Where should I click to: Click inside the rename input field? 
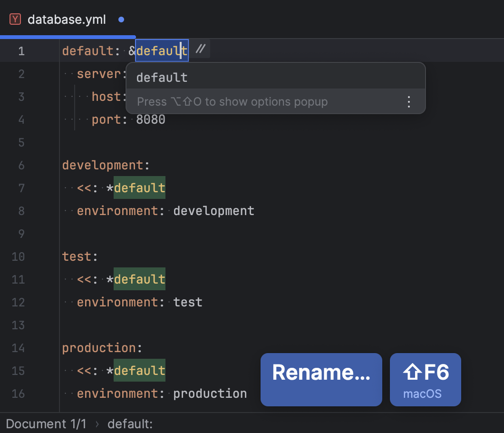[162, 50]
